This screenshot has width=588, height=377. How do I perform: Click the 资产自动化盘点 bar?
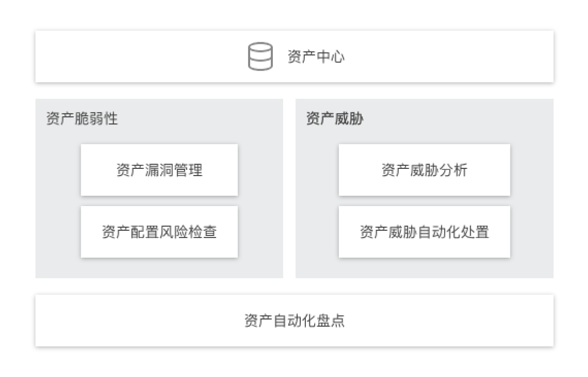294,321
